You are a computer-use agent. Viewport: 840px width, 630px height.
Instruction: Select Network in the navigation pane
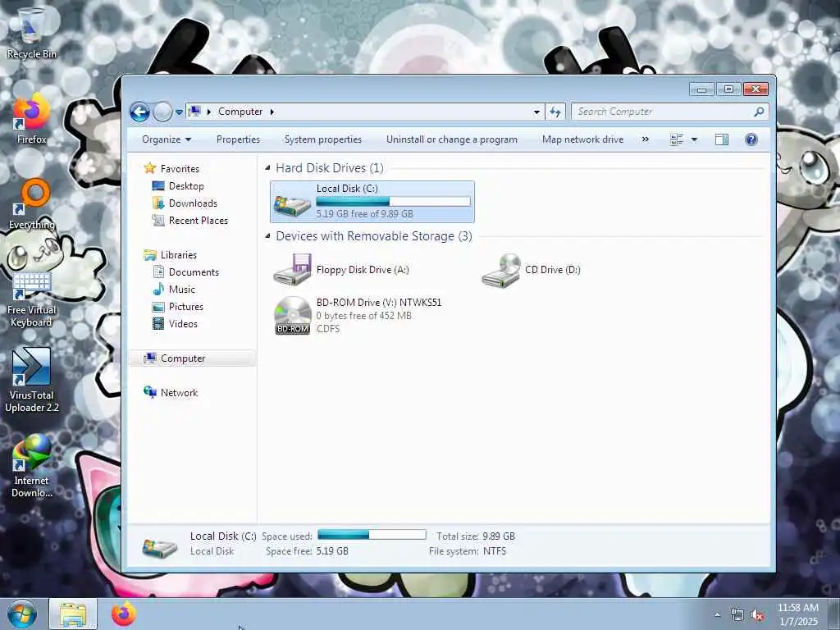pos(179,393)
